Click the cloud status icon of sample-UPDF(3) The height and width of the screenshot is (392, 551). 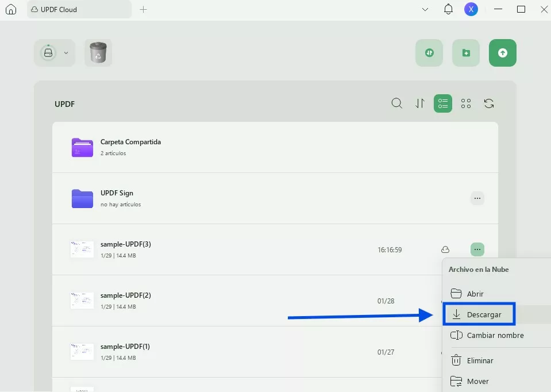[445, 249]
